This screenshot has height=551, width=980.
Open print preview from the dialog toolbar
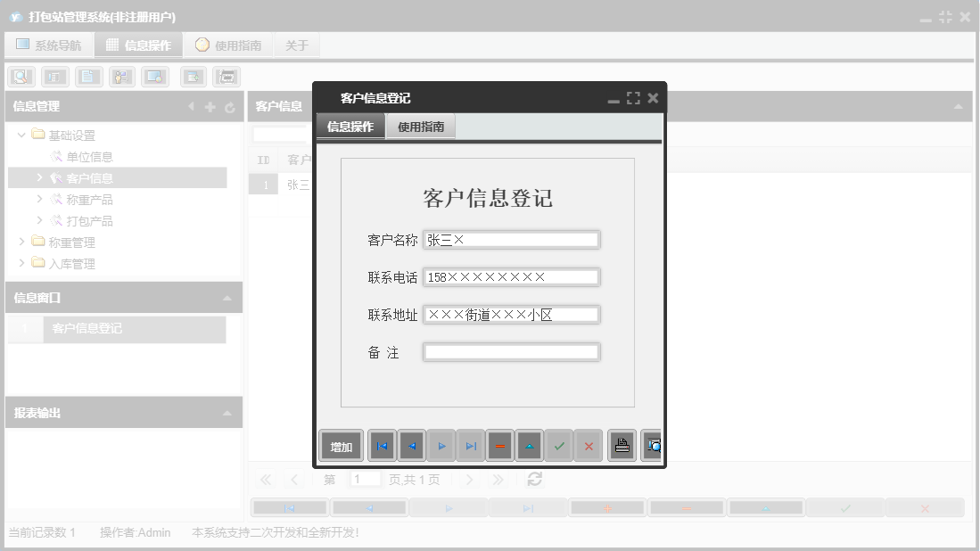[652, 445]
